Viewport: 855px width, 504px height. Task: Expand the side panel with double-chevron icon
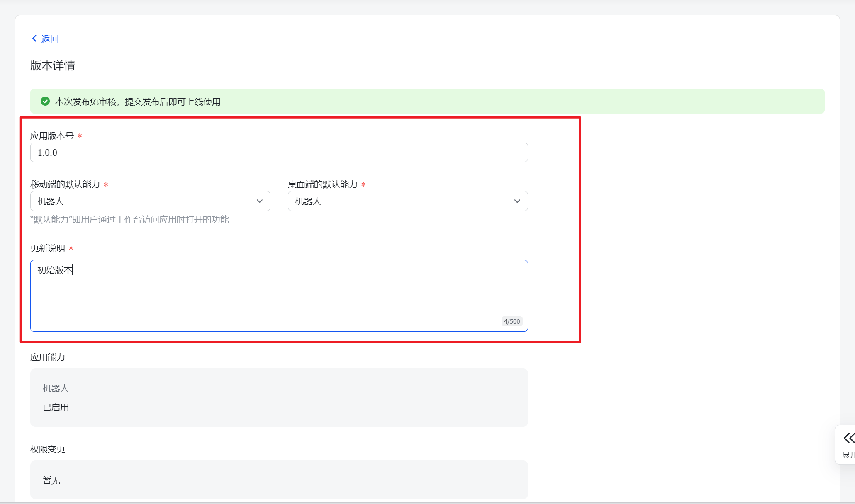pyautogui.click(x=848, y=438)
